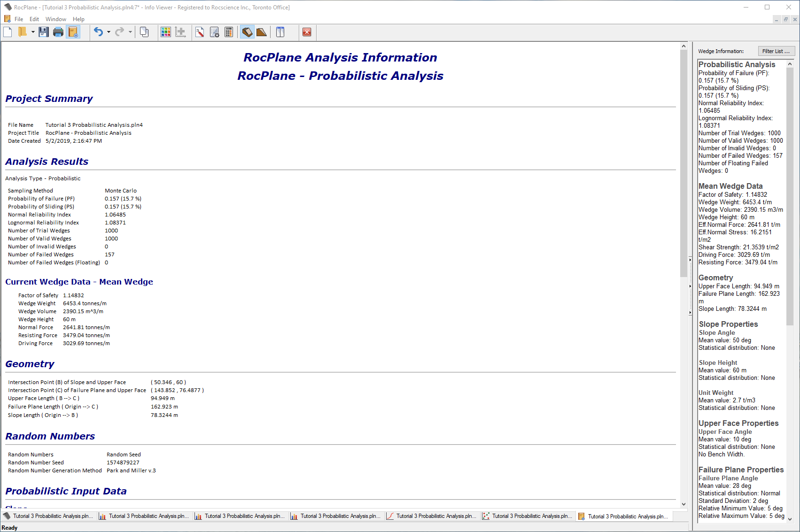The height and width of the screenshot is (532, 800).
Task: Switch to the scatter plot document tab
Action: click(528, 516)
